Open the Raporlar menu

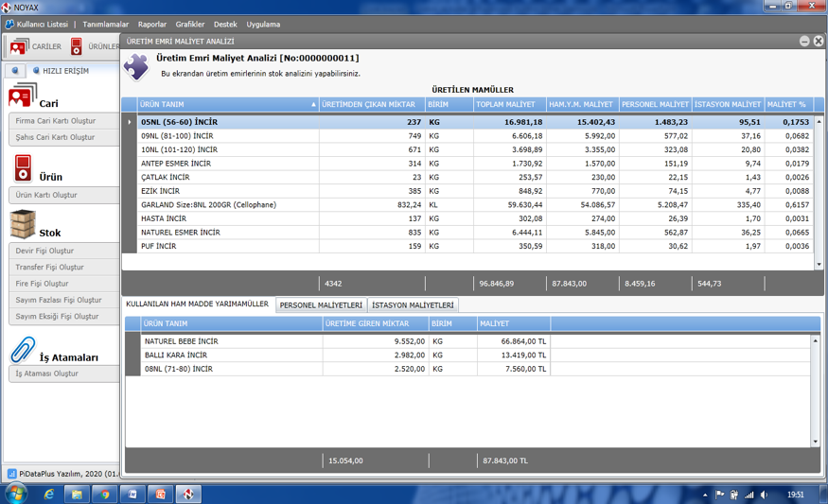tap(151, 25)
